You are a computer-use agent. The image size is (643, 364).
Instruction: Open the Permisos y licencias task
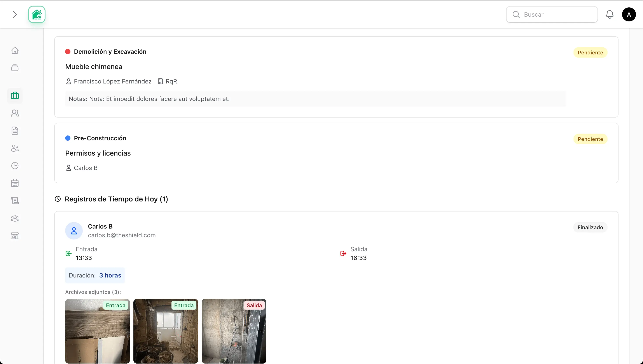98,153
